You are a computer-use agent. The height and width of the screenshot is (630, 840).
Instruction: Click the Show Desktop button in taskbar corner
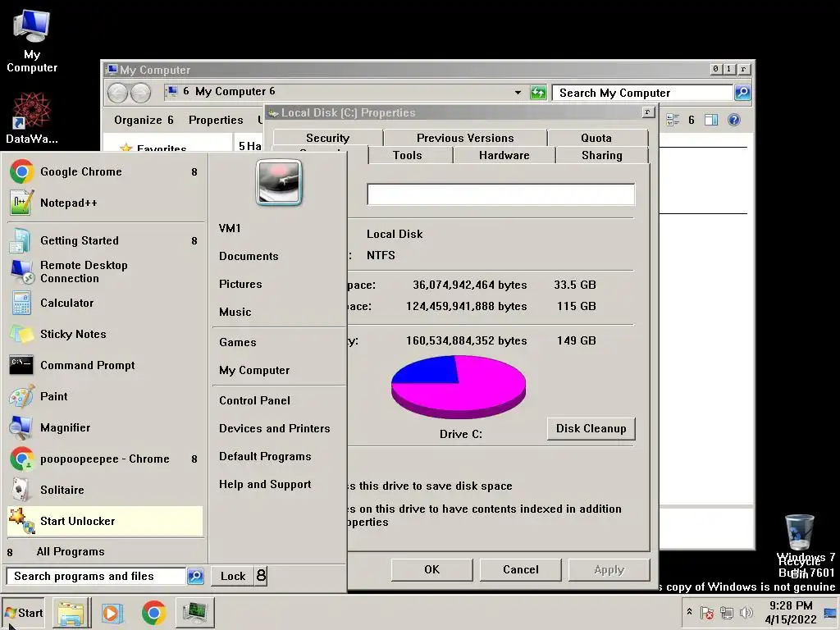tap(831, 612)
